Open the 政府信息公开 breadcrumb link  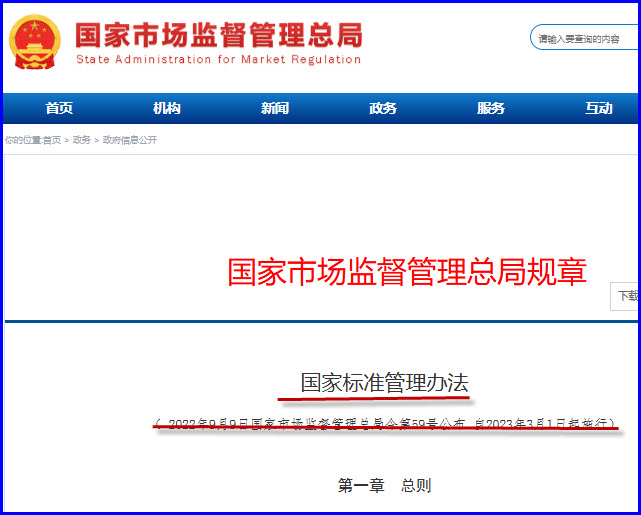[130, 140]
